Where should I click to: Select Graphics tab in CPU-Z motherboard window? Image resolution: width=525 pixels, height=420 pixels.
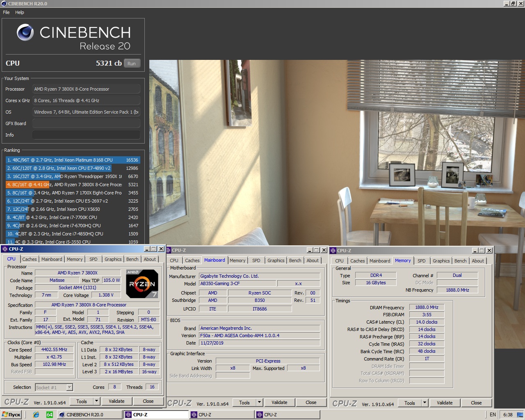click(x=276, y=260)
